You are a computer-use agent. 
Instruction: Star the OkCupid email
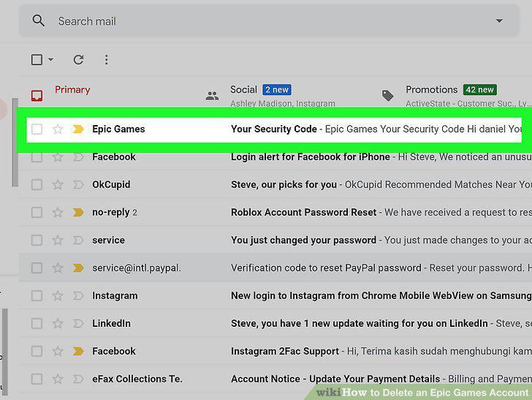click(x=58, y=185)
